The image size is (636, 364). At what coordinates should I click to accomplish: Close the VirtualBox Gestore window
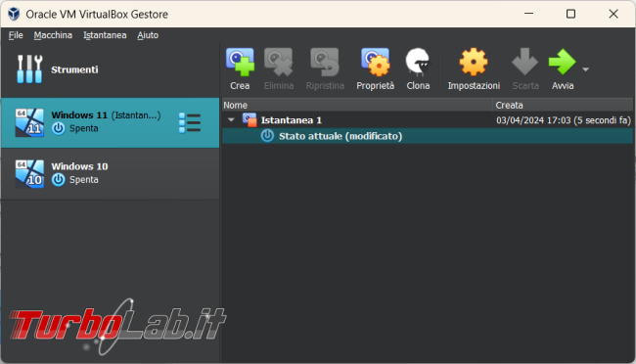point(613,14)
